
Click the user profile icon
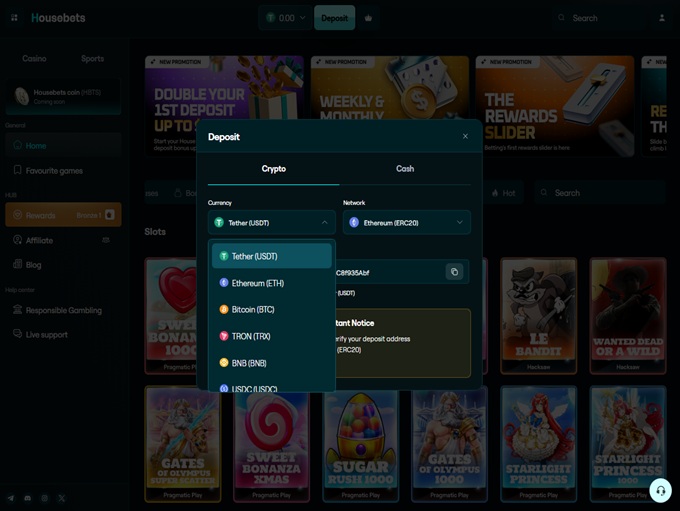coord(661,18)
